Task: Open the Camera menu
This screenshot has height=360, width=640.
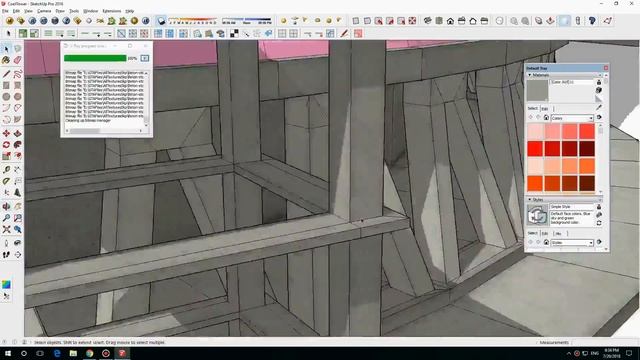Action: point(44,11)
